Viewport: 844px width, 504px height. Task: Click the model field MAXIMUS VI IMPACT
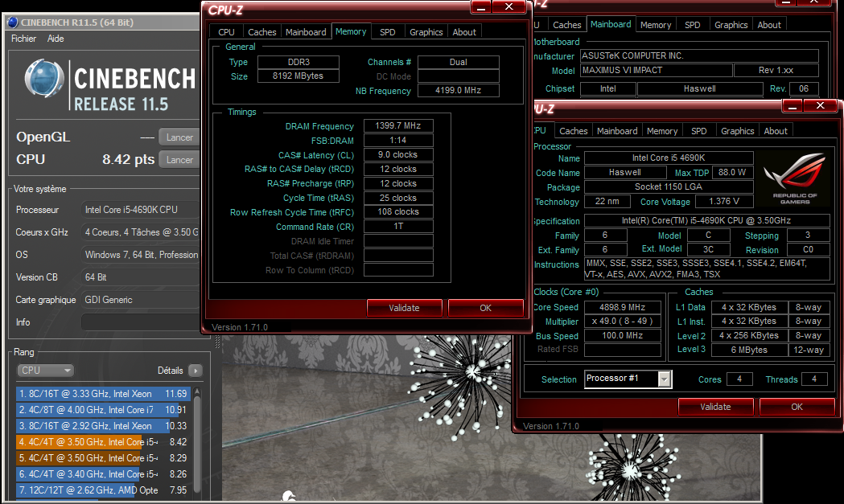click(657, 71)
